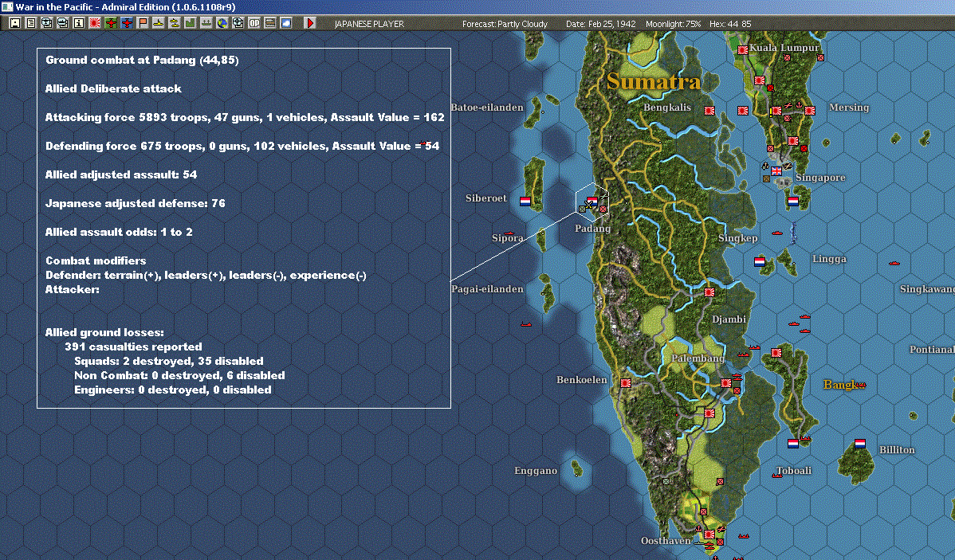This screenshot has height=560, width=955.
Task: Select red plane on green background icon
Action: pos(111,23)
